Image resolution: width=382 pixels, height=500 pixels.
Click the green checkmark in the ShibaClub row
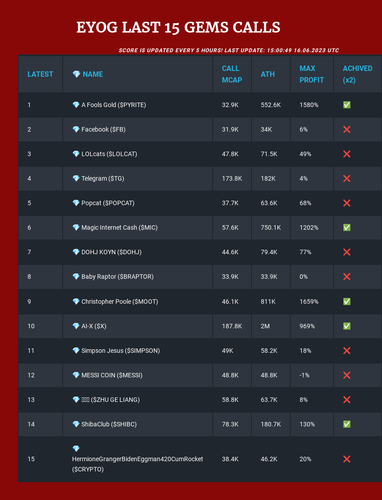(347, 424)
